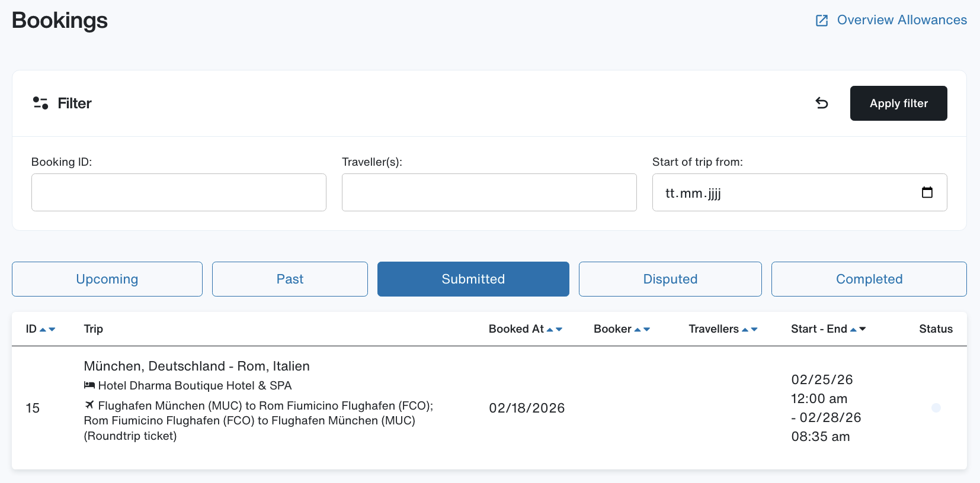Click the hotel bed icon in trip row

pos(89,385)
